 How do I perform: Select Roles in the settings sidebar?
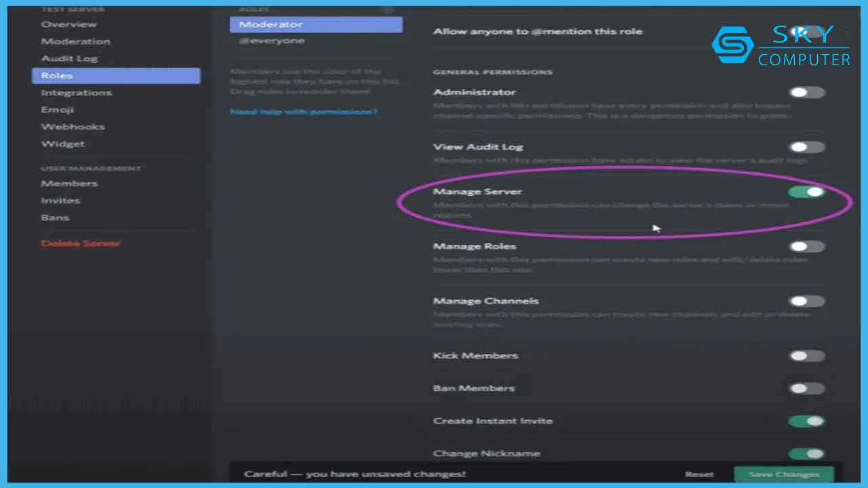pos(116,75)
